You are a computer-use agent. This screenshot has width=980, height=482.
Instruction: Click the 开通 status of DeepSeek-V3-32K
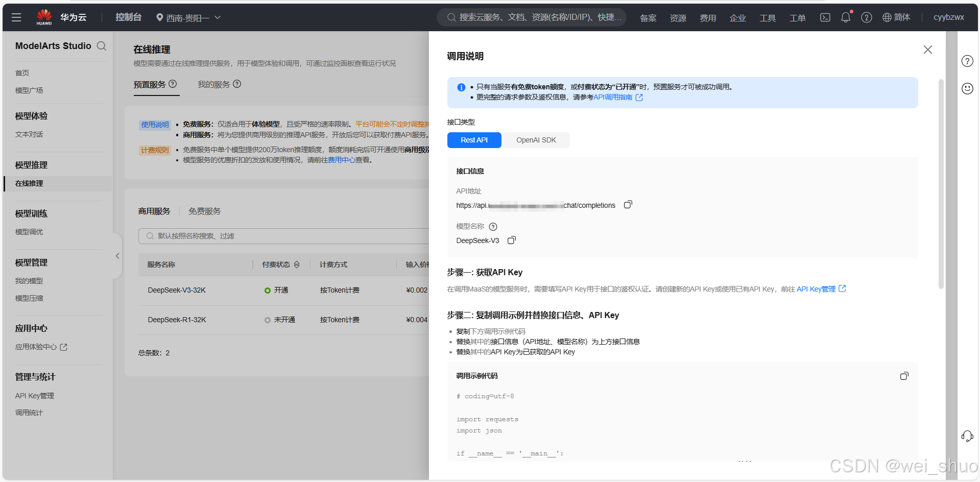coord(276,290)
